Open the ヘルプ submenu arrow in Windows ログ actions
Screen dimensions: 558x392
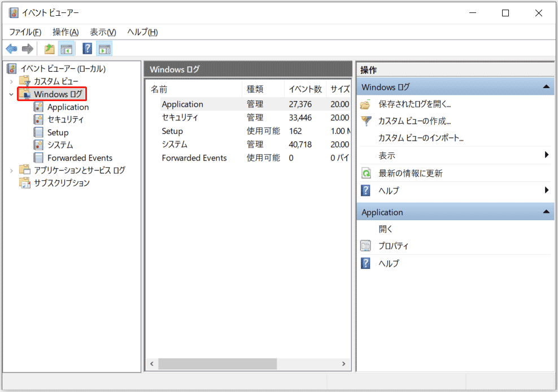547,190
